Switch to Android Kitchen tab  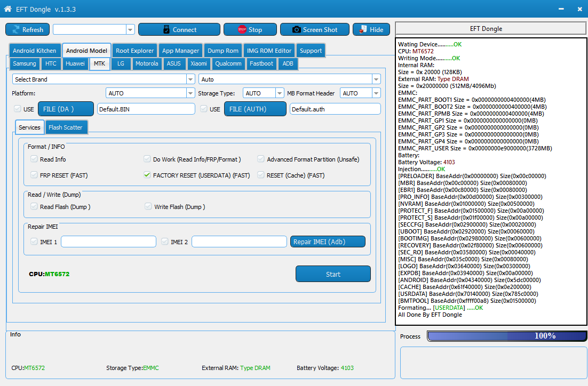pyautogui.click(x=35, y=51)
